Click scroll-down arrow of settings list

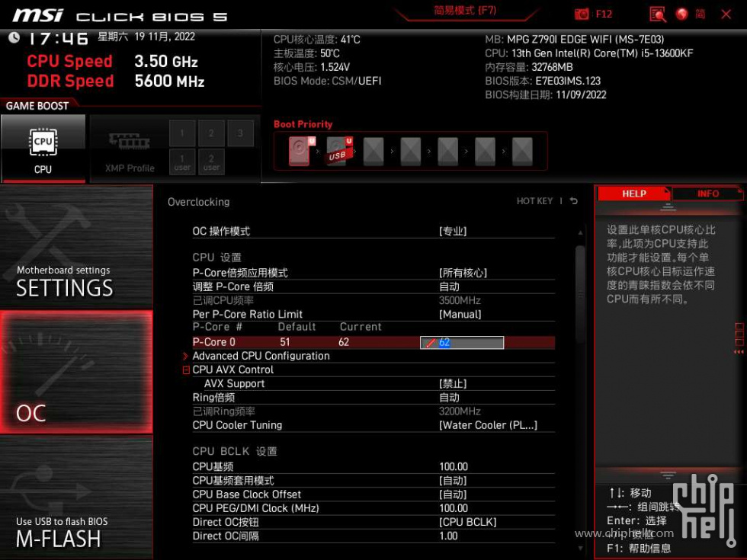click(x=580, y=549)
